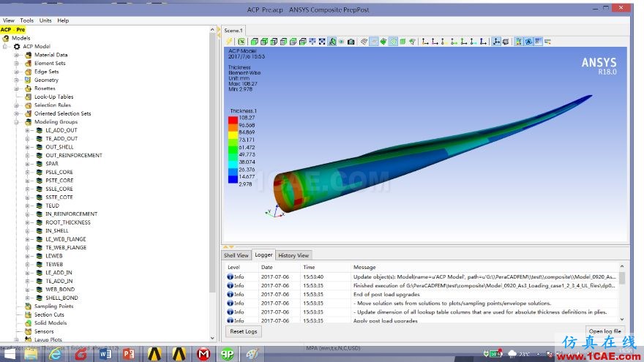Click the green-arrow fiber direction icon
Screen dimensions: 644x362
pos(454,42)
